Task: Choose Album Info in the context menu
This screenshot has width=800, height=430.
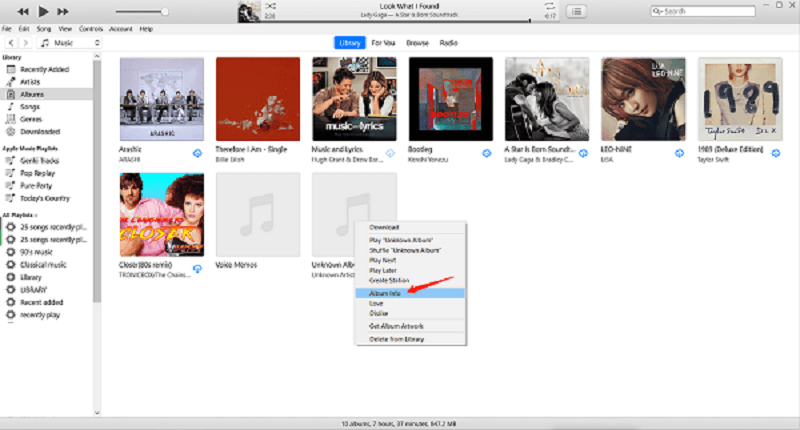Action: [411, 293]
